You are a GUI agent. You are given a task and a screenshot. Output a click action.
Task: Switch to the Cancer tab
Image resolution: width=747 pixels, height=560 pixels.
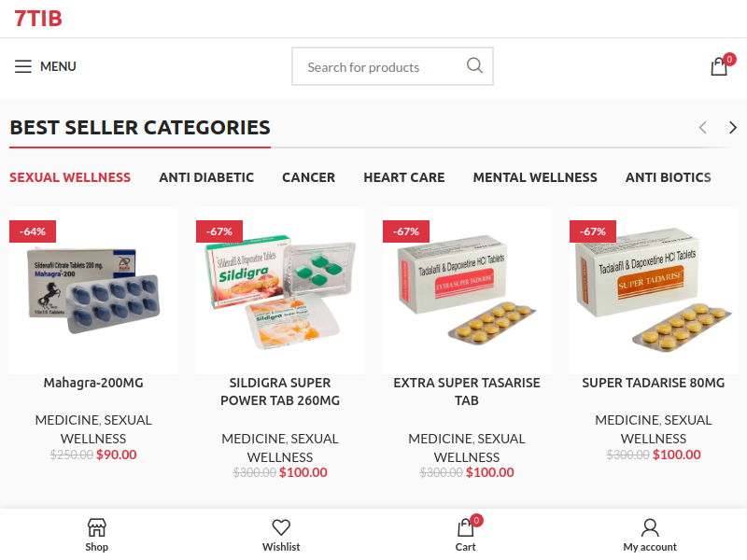click(309, 177)
